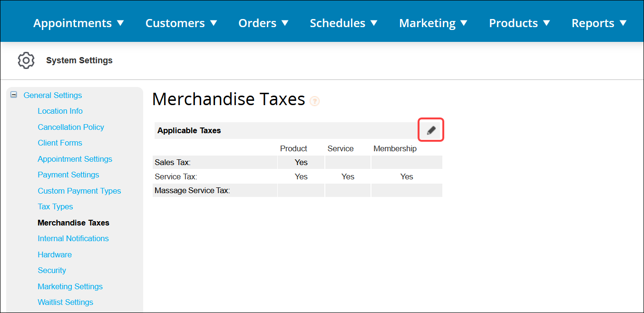Viewport: 644px width, 313px height.
Task: Collapse the General Settings tree section
Action: 13,94
